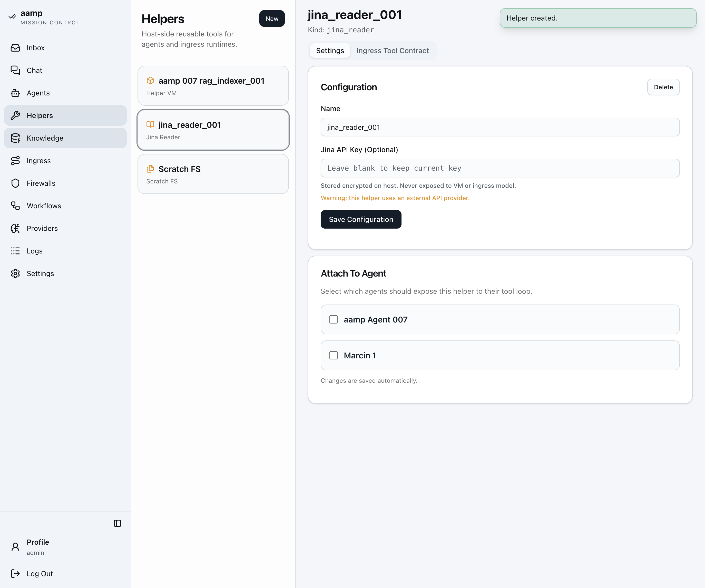The image size is (705, 588).
Task: Open the Ingress Tool Contract tab
Action: coord(393,51)
